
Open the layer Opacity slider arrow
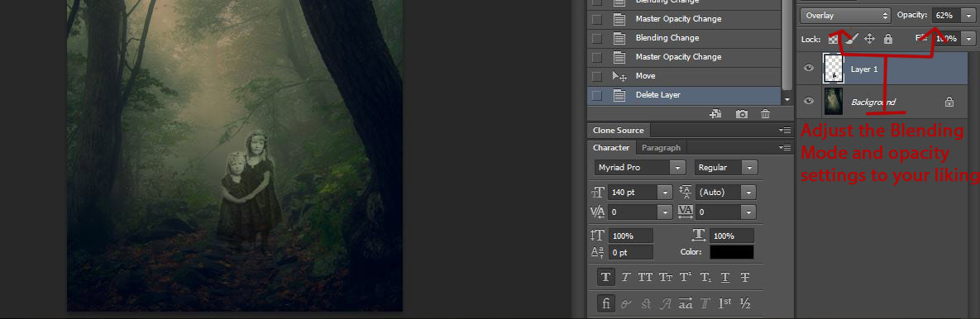pos(968,15)
